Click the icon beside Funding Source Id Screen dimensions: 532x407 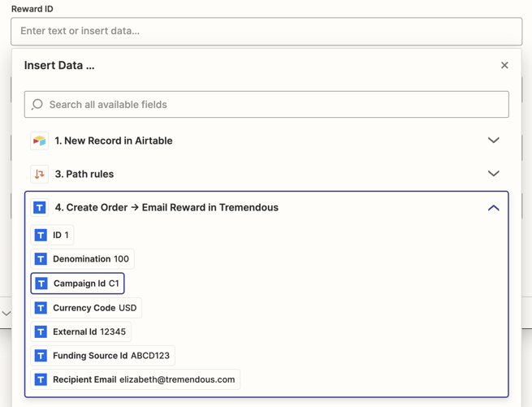click(x=41, y=356)
